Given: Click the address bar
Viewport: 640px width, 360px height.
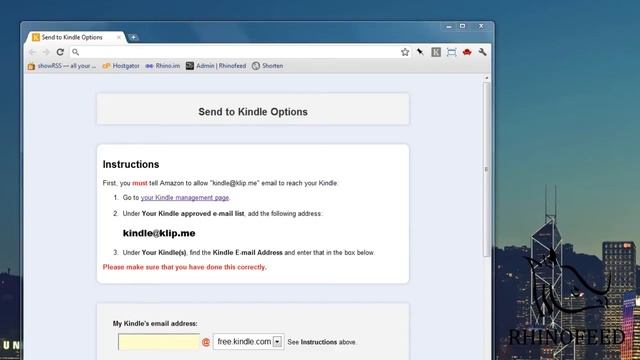Looking at the screenshot, I should (x=239, y=52).
